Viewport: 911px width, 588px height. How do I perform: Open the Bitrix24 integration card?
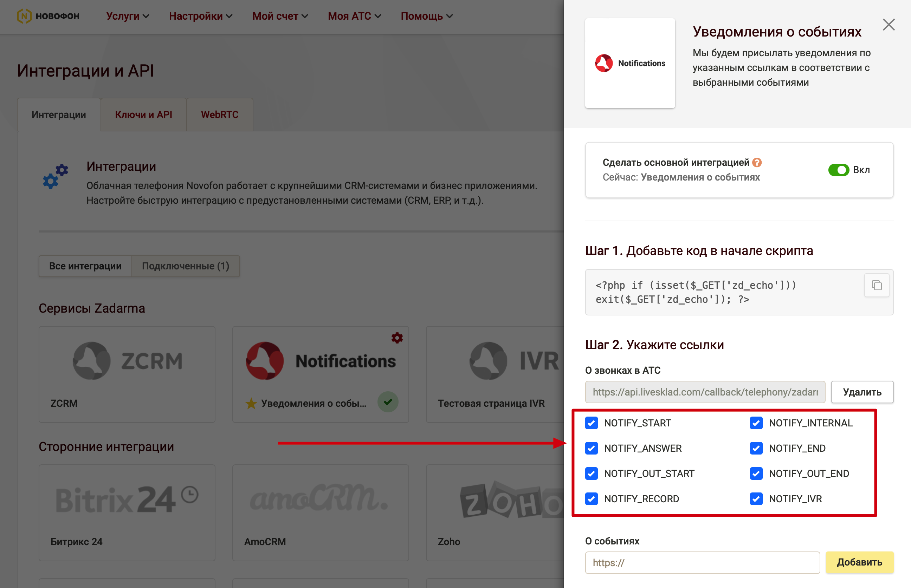[x=127, y=513]
